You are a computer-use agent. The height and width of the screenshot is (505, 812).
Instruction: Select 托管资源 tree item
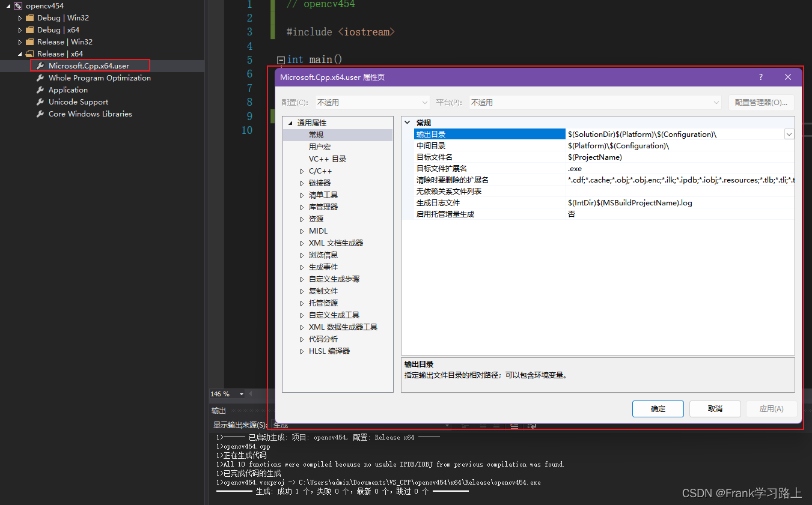point(323,303)
